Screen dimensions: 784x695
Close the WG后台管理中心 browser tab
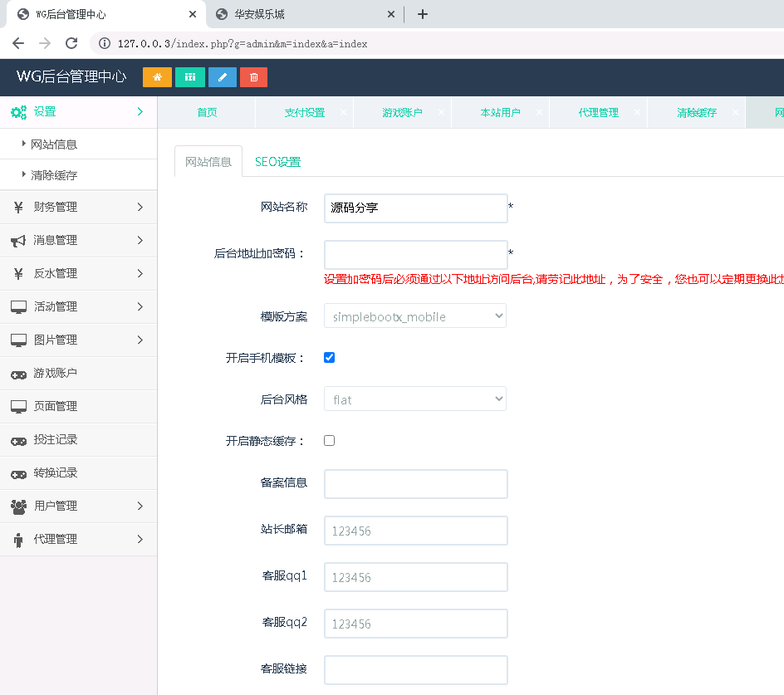pyautogui.click(x=193, y=14)
